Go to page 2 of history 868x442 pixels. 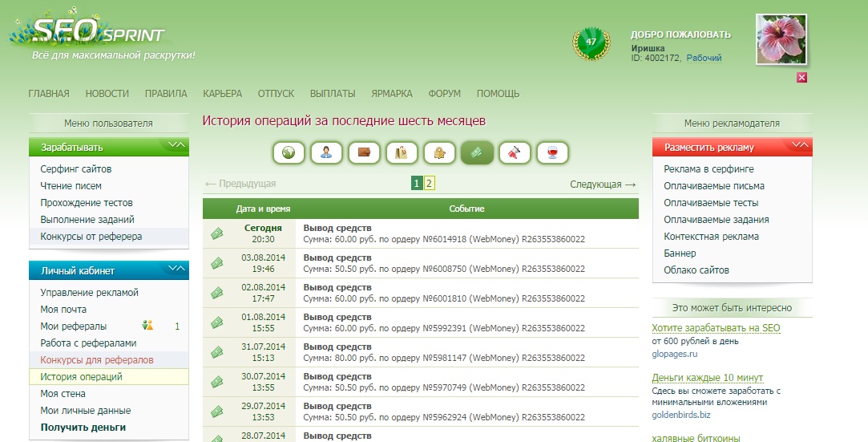[429, 184]
